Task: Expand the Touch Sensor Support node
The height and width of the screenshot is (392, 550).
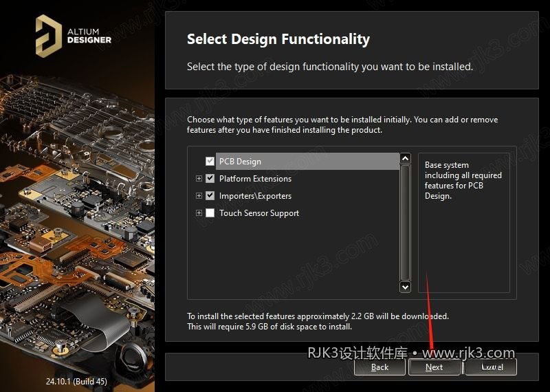Action: click(199, 213)
